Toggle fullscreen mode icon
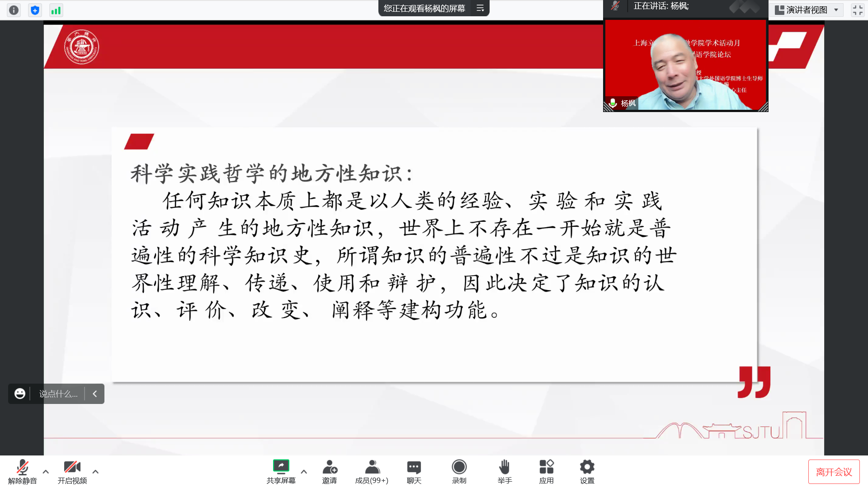This screenshot has height=488, width=868. (x=857, y=10)
